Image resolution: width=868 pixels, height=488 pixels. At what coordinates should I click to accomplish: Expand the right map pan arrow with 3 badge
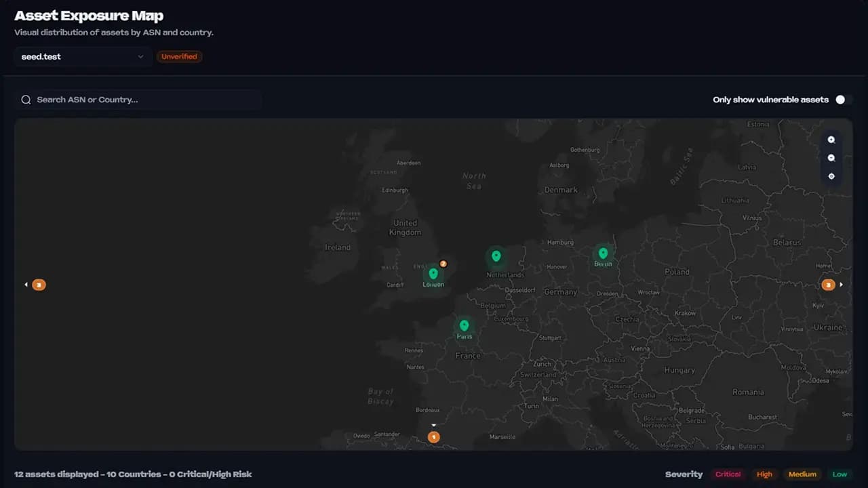[x=832, y=285]
